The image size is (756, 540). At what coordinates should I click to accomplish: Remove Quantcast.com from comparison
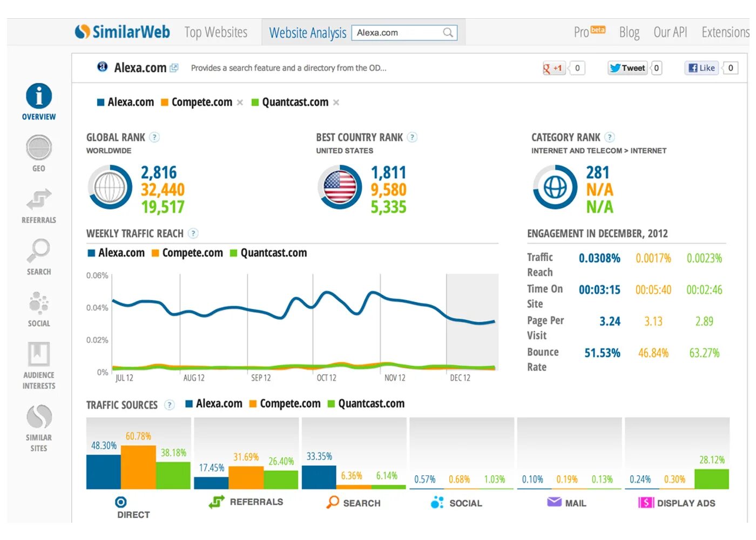(336, 103)
